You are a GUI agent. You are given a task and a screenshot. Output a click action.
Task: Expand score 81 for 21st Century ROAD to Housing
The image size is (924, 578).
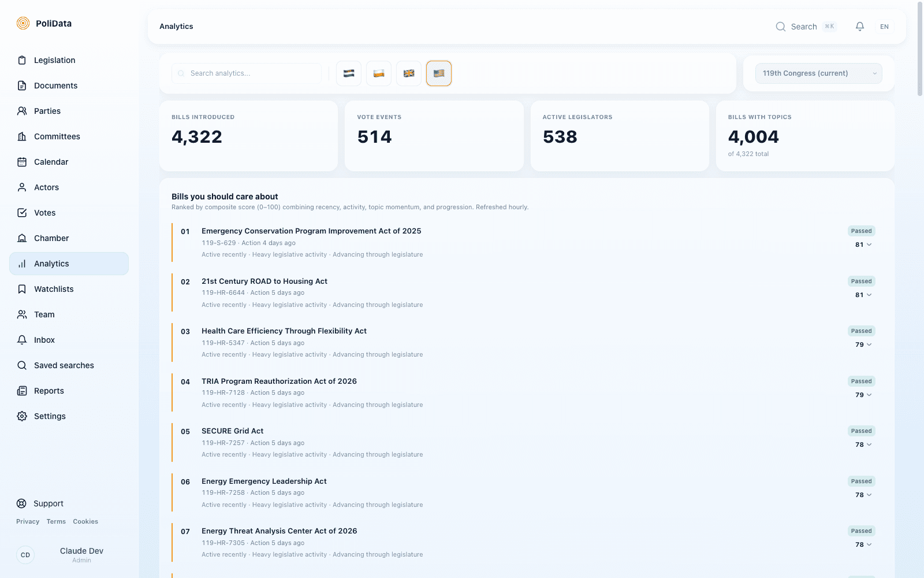pyautogui.click(x=863, y=295)
